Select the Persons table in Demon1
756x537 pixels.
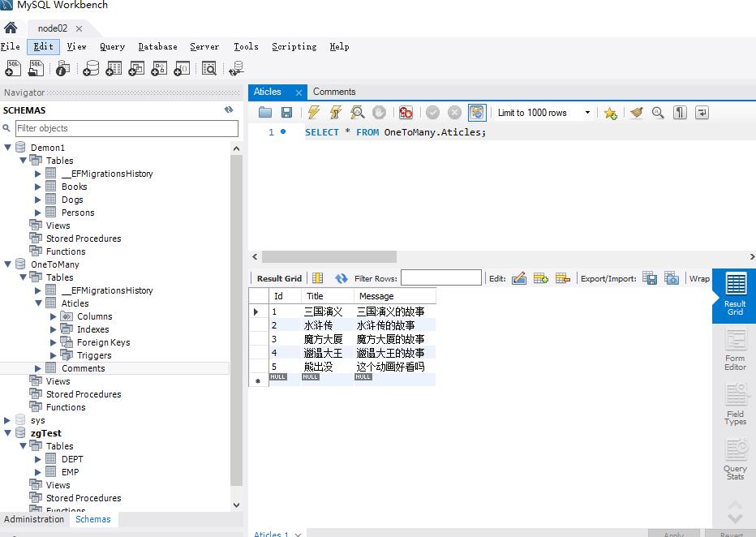click(x=78, y=213)
